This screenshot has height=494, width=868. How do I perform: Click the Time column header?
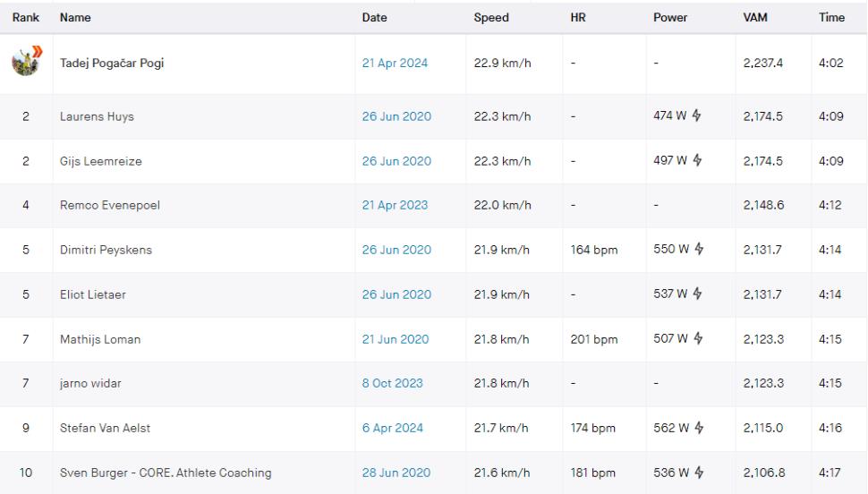[831, 17]
